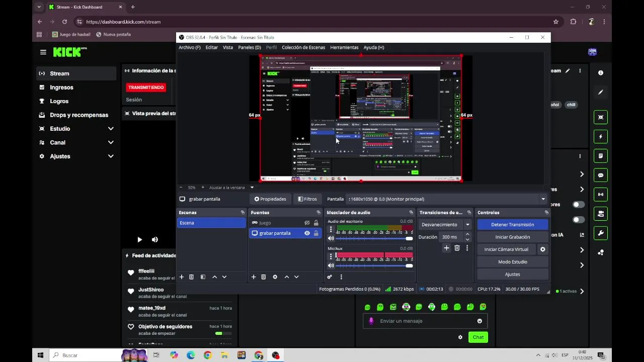Delete transition with trash icon

[457, 248]
